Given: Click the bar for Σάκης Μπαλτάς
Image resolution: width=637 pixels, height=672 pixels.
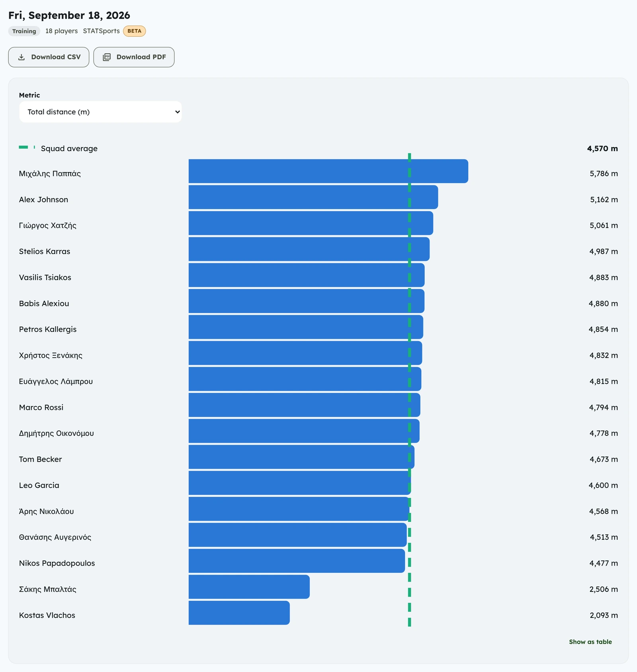Looking at the screenshot, I should (x=249, y=587).
